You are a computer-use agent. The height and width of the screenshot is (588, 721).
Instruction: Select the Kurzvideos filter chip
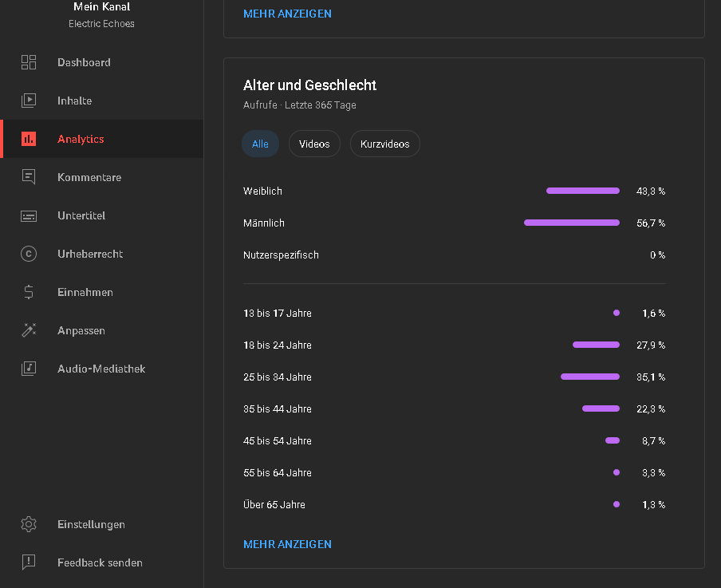tap(384, 144)
